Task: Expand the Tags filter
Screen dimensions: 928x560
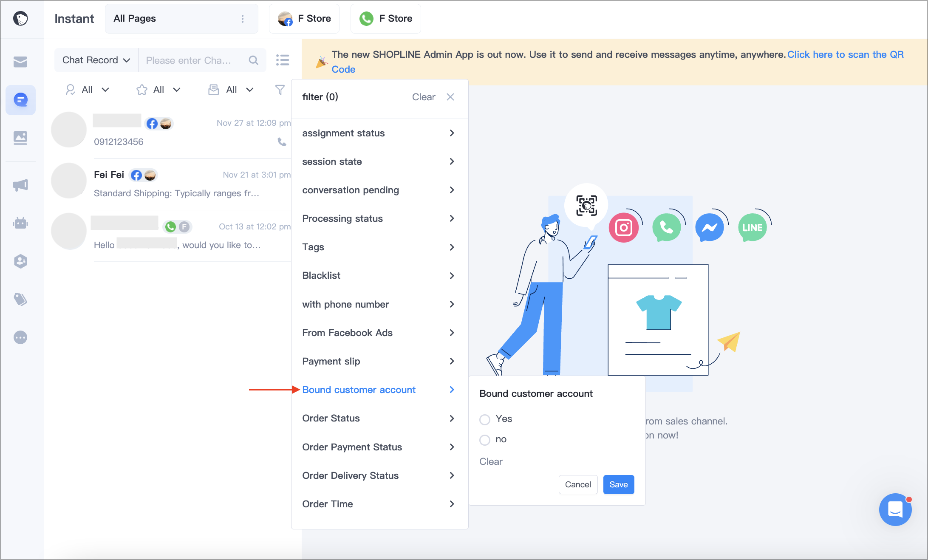Action: tap(379, 247)
